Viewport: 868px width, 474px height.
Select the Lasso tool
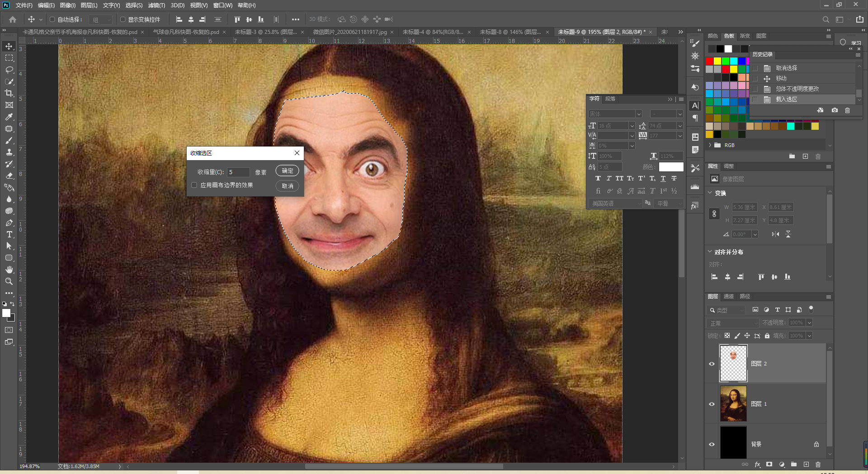click(9, 70)
